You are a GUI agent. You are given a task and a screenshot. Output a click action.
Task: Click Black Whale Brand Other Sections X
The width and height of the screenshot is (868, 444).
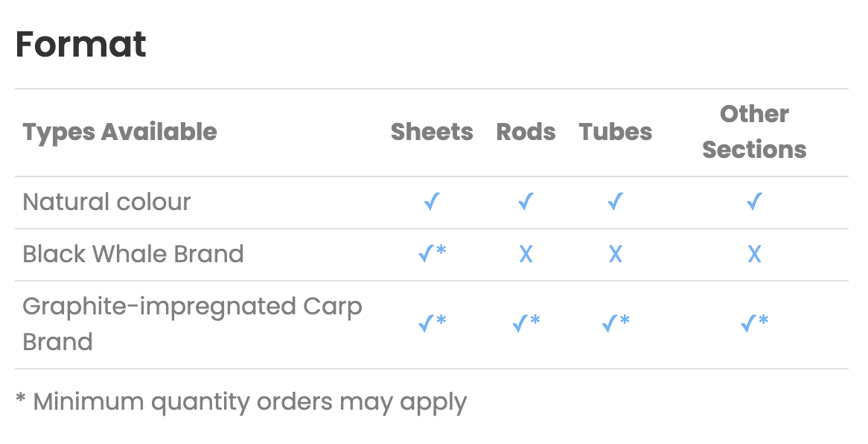(x=754, y=255)
